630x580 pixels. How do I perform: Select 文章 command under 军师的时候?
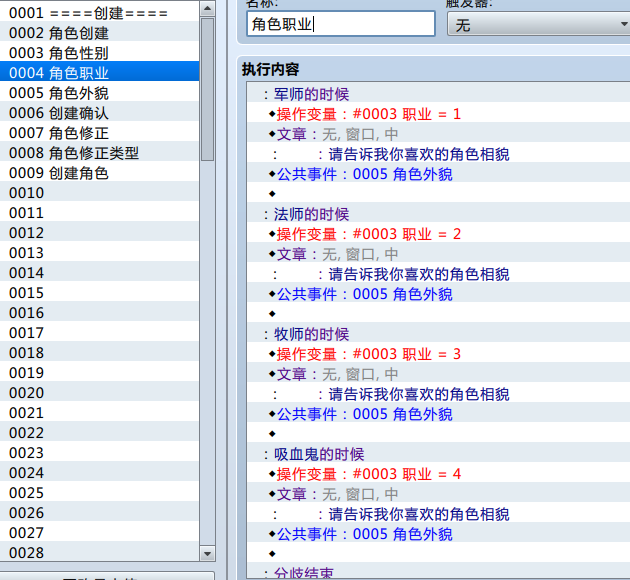[x=439, y=134]
